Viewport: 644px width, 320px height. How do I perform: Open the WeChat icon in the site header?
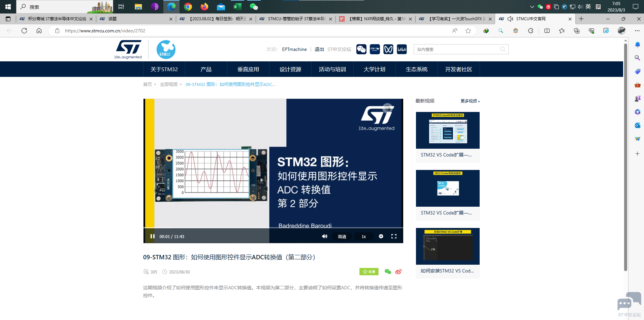pos(361,49)
